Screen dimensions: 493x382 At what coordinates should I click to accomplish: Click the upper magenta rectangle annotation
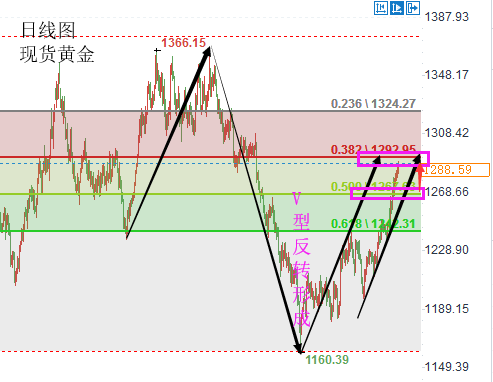(x=393, y=159)
